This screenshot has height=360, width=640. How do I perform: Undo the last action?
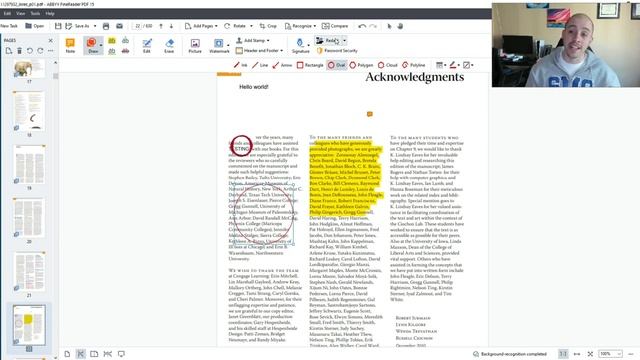[362, 26]
